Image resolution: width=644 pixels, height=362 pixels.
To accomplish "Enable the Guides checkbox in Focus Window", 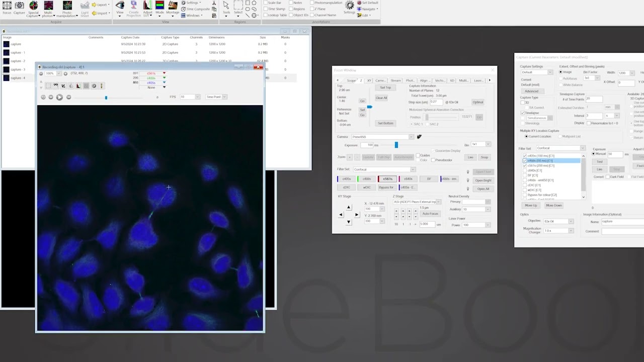I will click(x=418, y=156).
